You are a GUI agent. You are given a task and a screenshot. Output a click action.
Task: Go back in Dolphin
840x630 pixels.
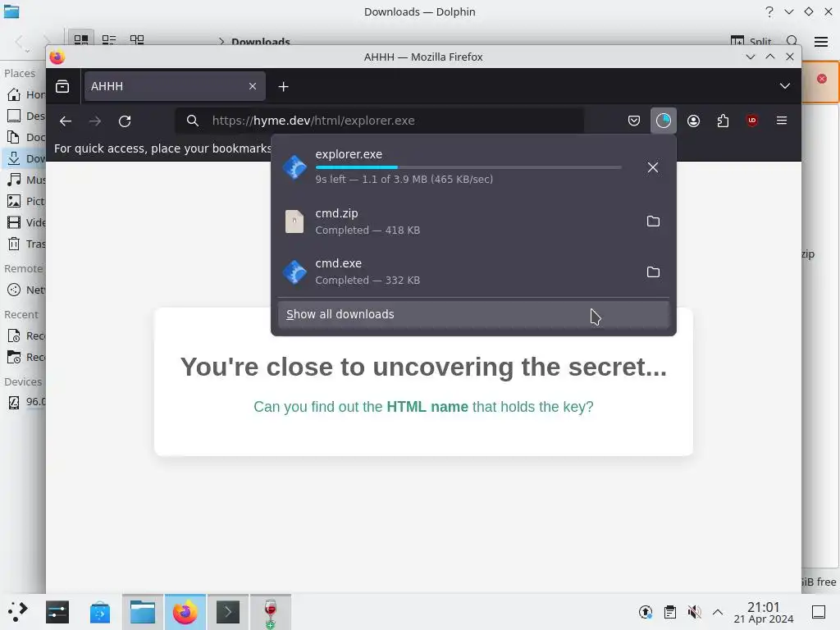click(21, 41)
